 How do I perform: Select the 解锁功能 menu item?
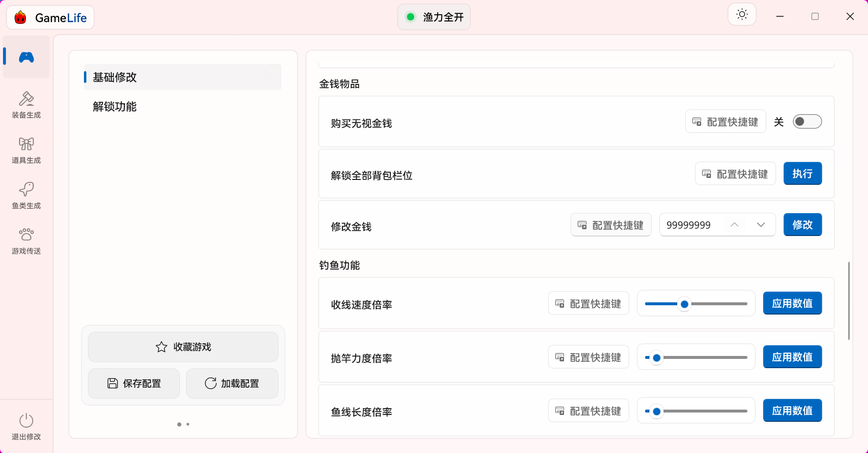point(182,106)
